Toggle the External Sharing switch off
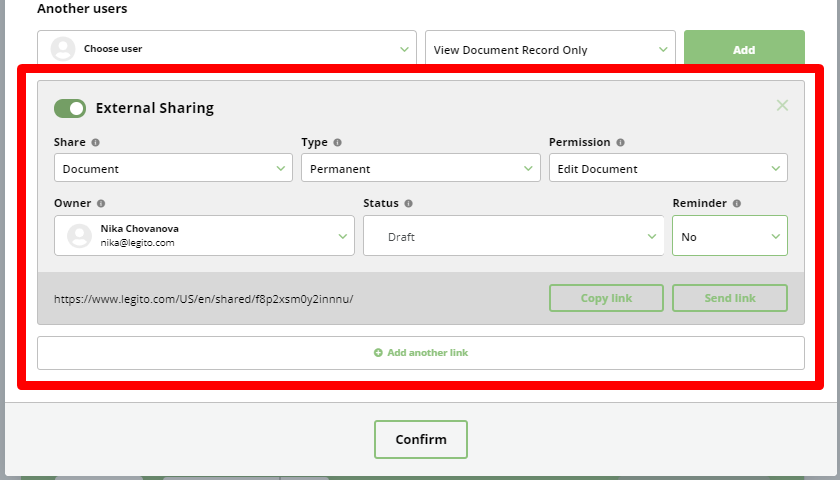Viewport: 840px width, 480px height. tap(70, 108)
